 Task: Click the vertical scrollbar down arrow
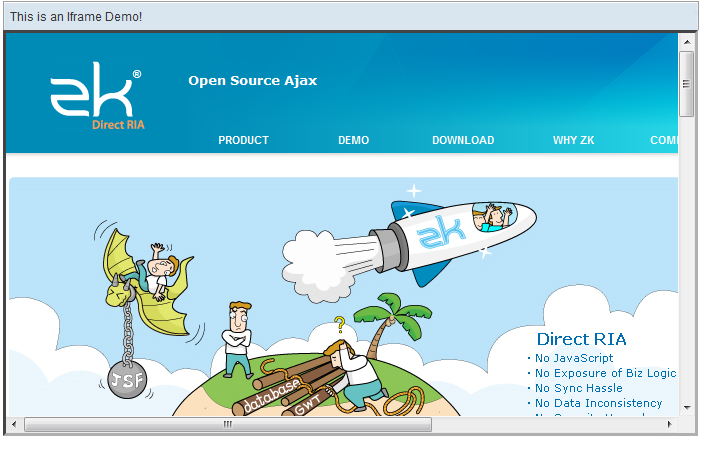click(687, 407)
